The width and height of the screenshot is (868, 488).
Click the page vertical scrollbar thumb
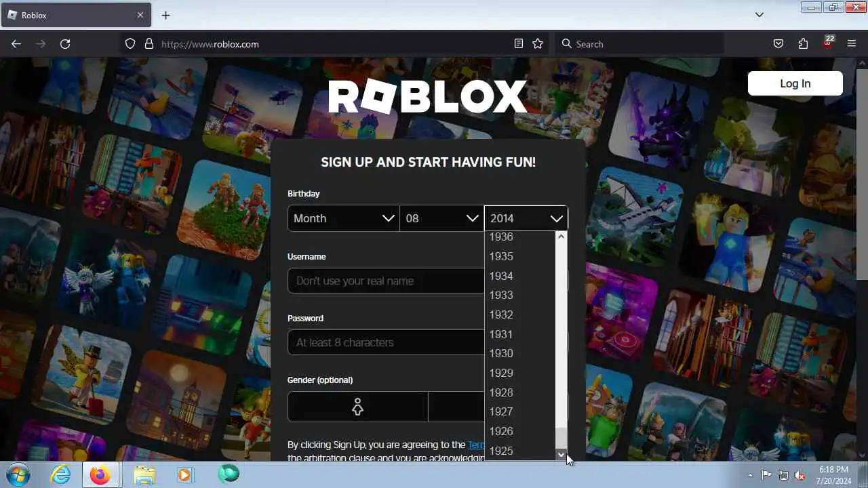pyautogui.click(x=862, y=174)
